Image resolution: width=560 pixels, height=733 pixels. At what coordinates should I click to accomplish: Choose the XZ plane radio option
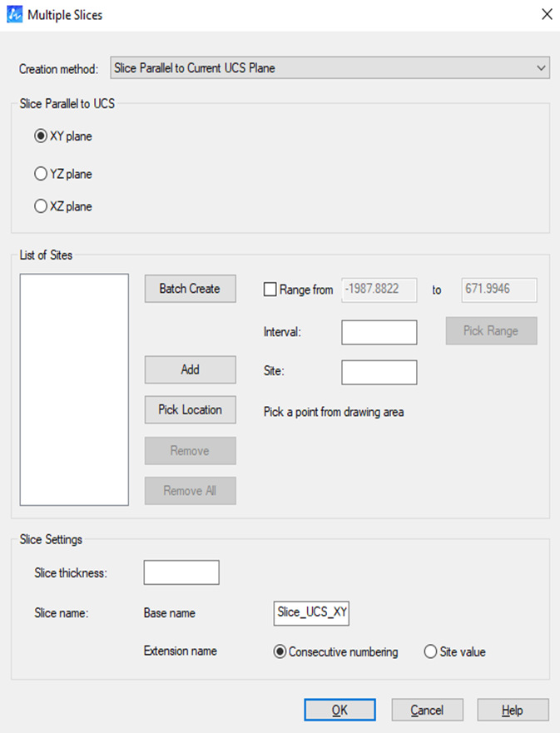41,206
